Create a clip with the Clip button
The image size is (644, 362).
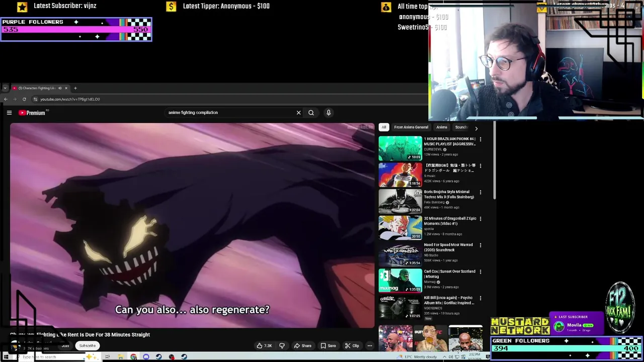352,345
